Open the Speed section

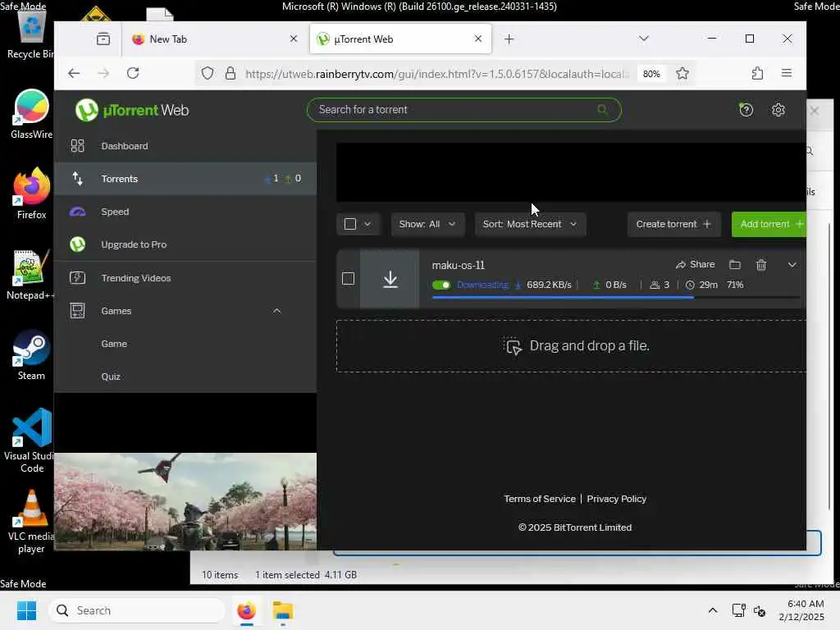pos(185,212)
